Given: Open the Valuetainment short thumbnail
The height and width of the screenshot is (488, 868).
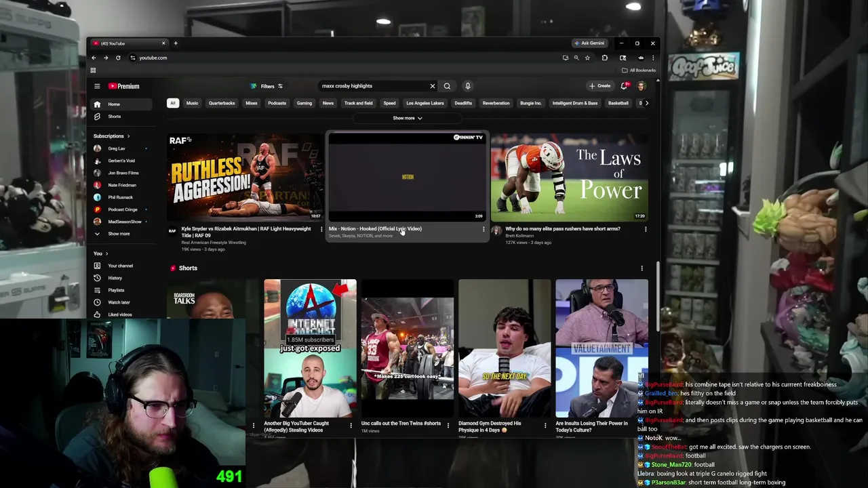Looking at the screenshot, I should click(x=601, y=348).
